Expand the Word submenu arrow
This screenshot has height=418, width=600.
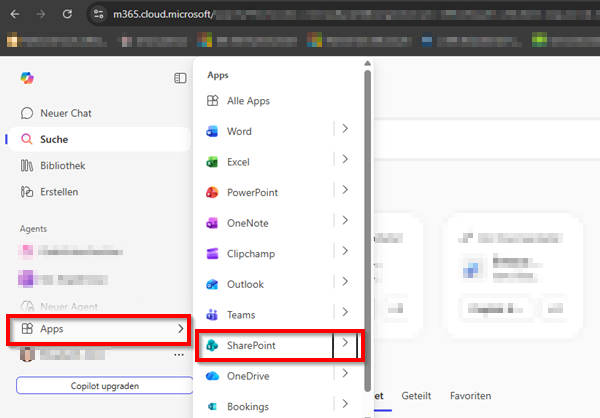345,129
